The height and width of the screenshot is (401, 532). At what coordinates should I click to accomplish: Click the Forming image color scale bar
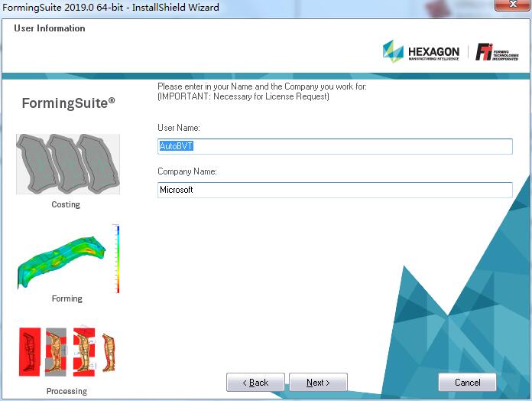pos(118,259)
